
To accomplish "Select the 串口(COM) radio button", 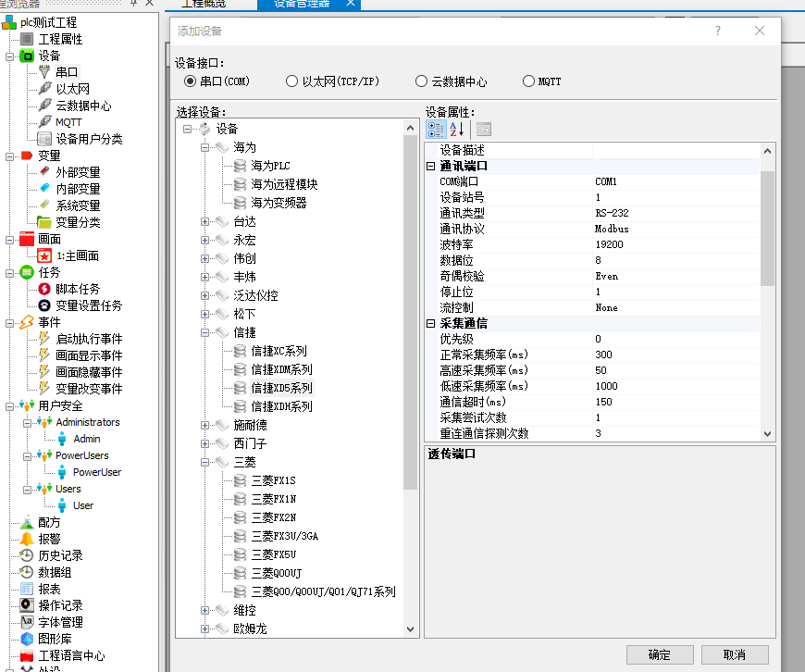I will pyautogui.click(x=190, y=81).
